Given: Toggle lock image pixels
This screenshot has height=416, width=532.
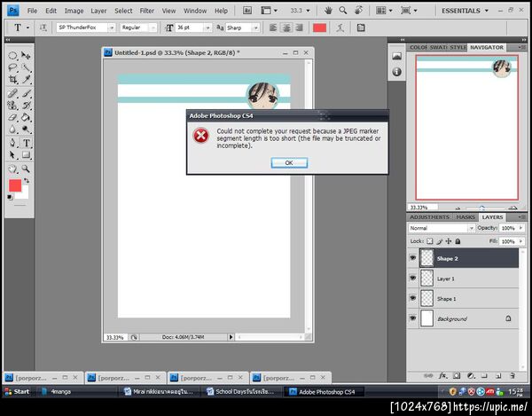Looking at the screenshot, I should tap(440, 241).
